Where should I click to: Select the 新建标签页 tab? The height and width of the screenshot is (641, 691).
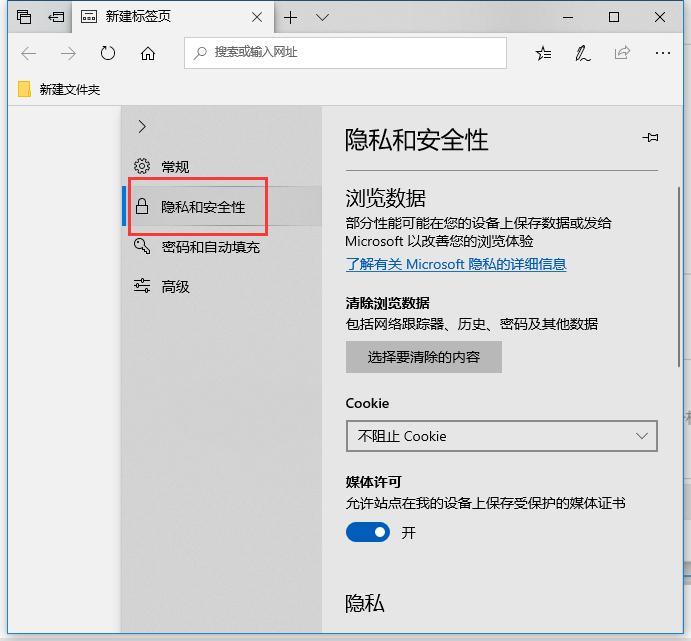pyautogui.click(x=172, y=17)
